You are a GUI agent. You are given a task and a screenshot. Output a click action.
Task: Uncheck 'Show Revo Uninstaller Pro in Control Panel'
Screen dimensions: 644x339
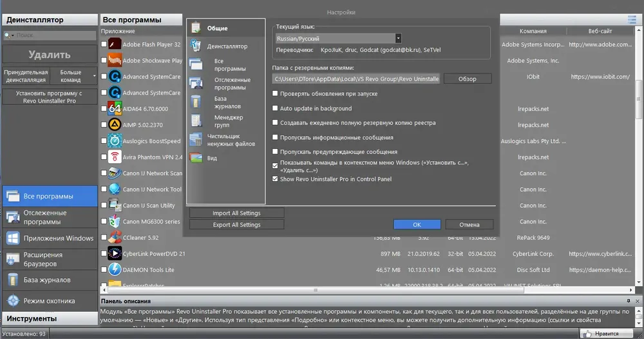pos(275,179)
